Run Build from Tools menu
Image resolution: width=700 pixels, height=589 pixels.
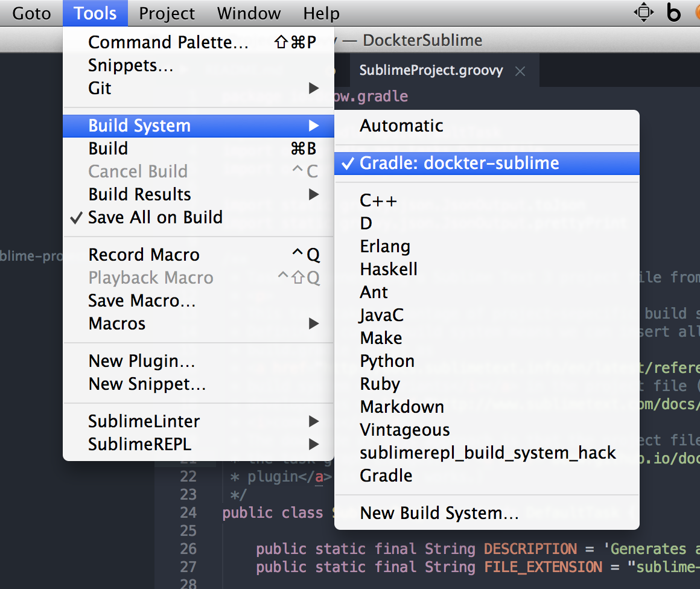(198, 148)
